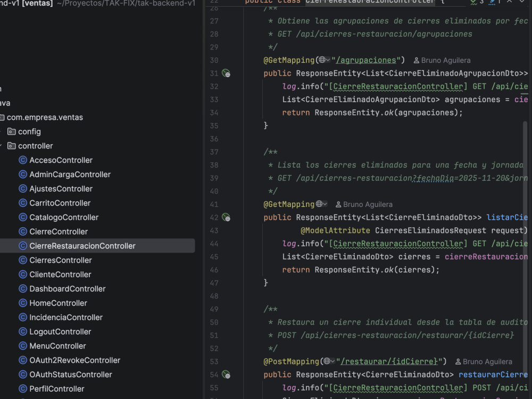Click the endpoint gutter icon on line 42
Screen dimensions: 532x399
tap(226, 217)
